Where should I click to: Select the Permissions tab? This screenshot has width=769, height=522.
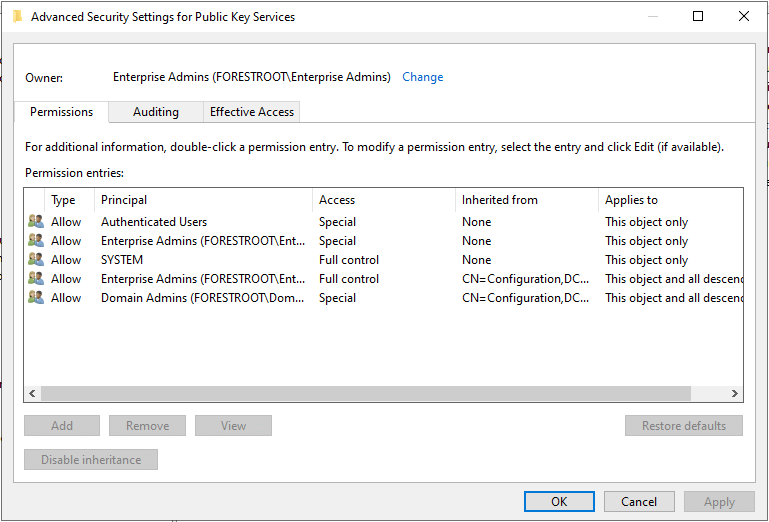point(62,112)
